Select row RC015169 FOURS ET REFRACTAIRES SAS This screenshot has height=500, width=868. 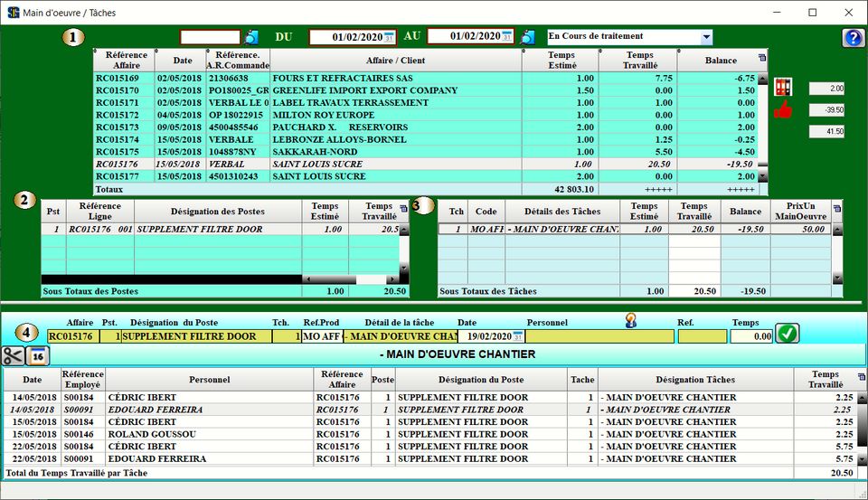coord(425,78)
